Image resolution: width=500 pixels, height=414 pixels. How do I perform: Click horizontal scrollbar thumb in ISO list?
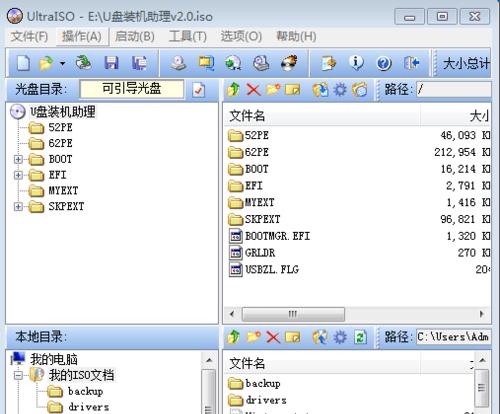coord(293,314)
